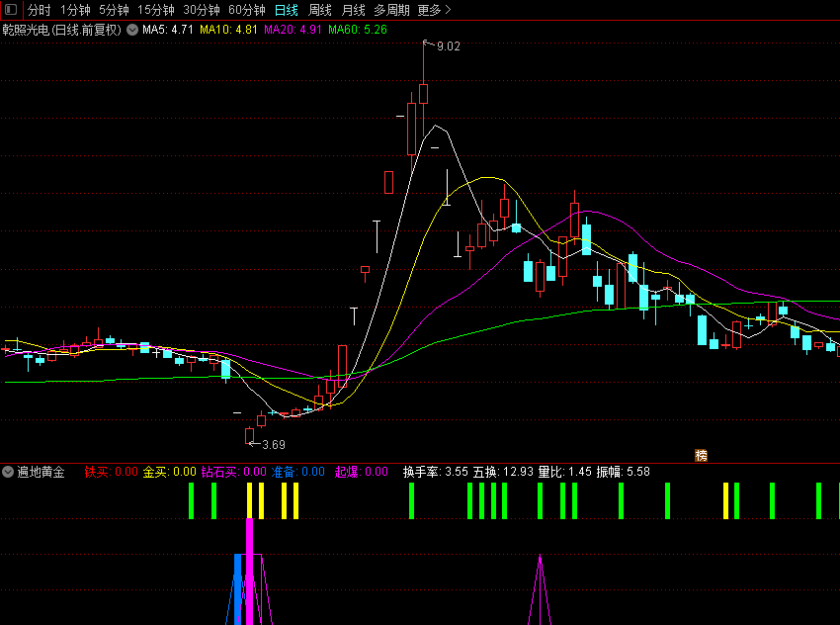Click the MA60 green indicator label

tap(358, 30)
